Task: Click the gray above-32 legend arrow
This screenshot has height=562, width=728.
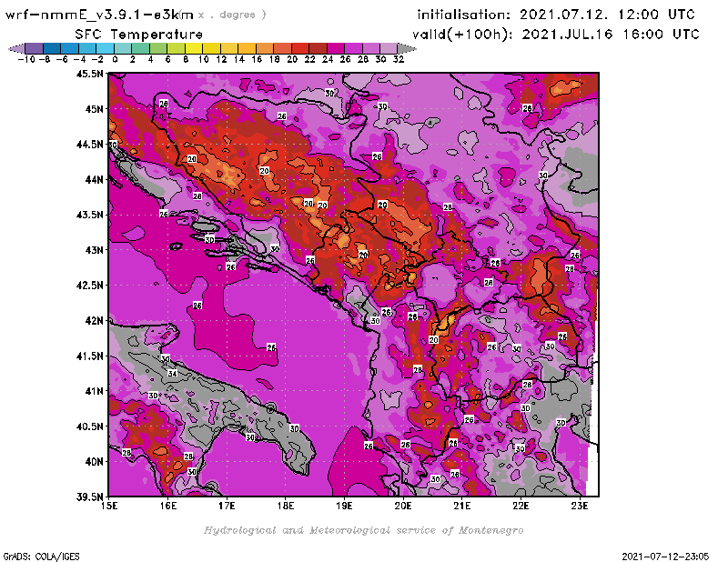Action: pyautogui.click(x=407, y=49)
